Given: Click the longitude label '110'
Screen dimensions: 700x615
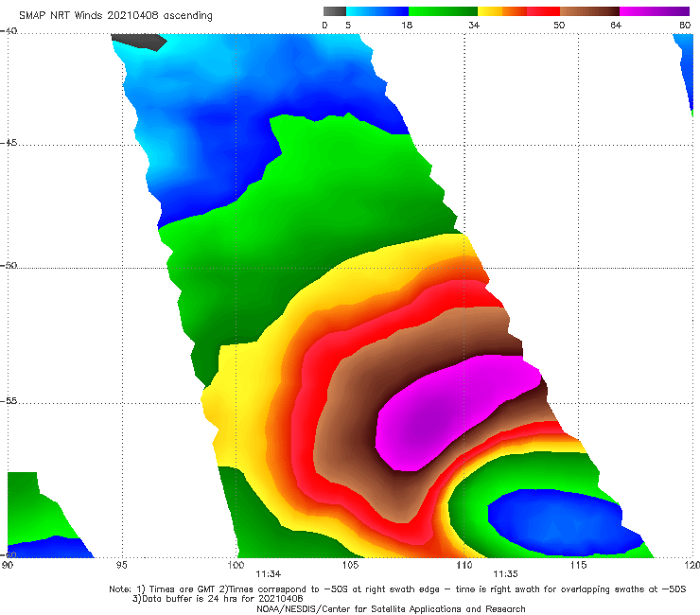Looking at the screenshot, I should 464,565.
